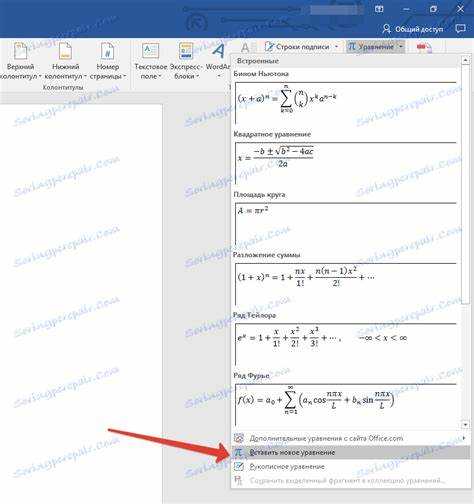Insert the Квадратное уравнение formula preview
The height and width of the screenshot is (504, 474).
point(345,163)
